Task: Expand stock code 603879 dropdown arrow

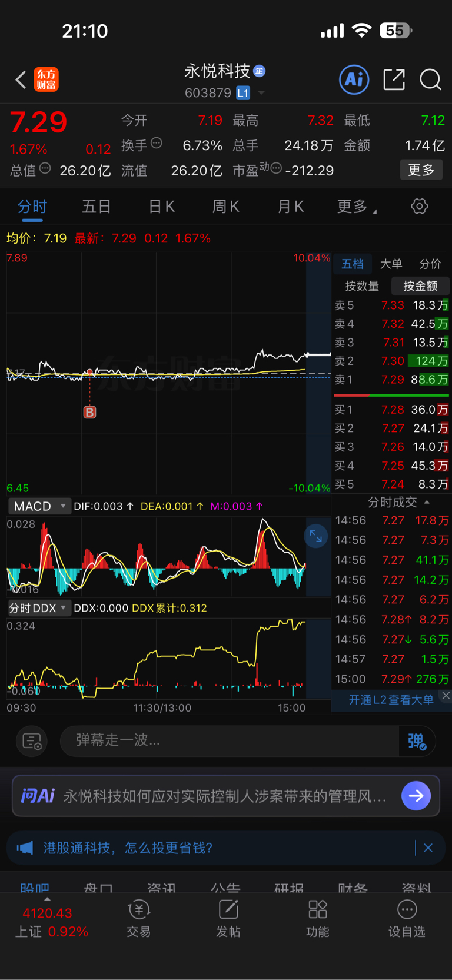Action: tap(261, 93)
